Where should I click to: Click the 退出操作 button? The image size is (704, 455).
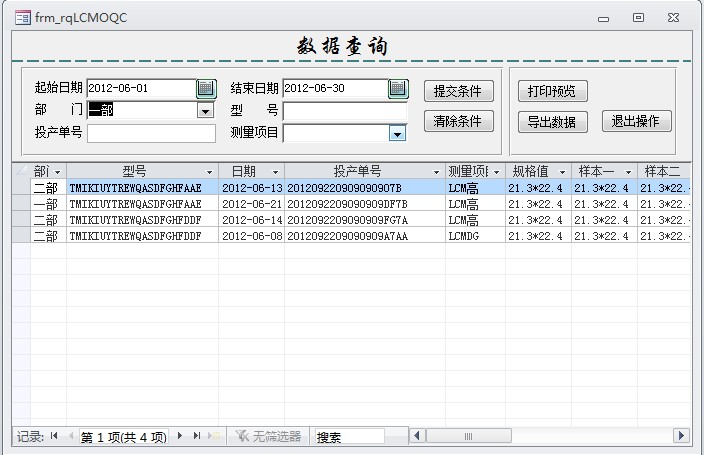coord(636,121)
